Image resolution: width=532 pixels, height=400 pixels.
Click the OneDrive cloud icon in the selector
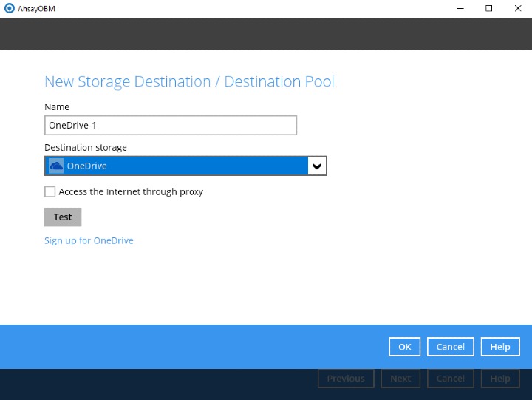pyautogui.click(x=56, y=166)
